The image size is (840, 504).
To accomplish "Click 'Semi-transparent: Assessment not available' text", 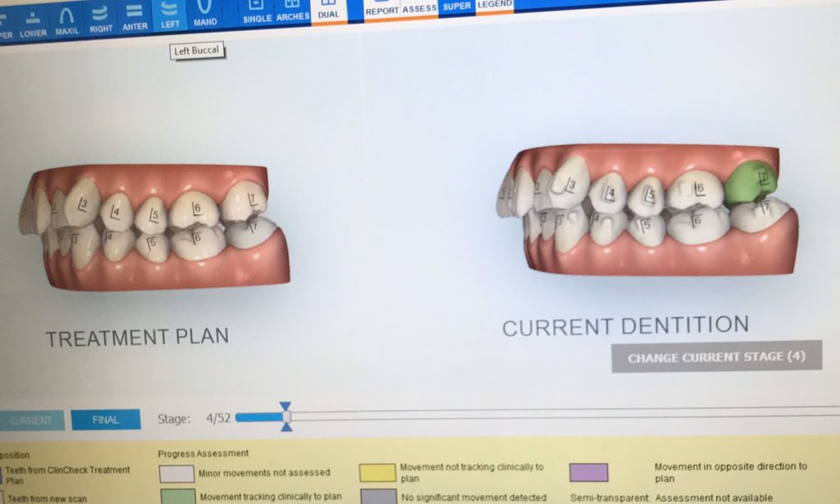I will tap(671, 498).
